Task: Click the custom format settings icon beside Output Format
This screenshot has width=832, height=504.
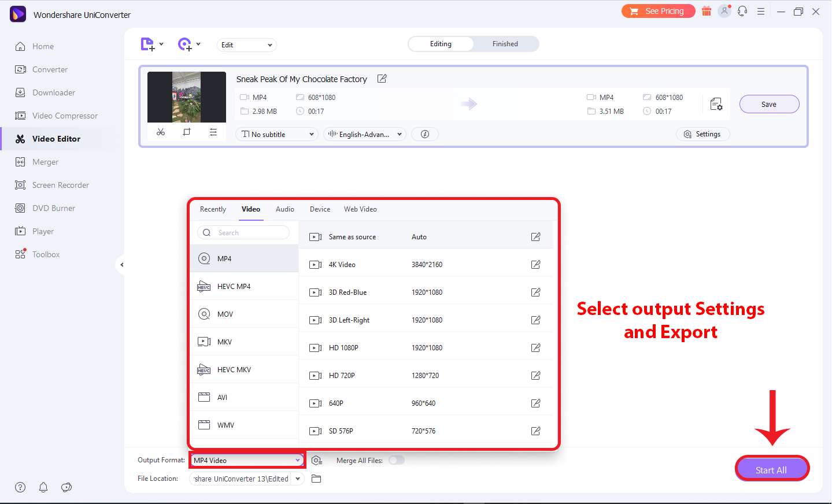Action: click(x=316, y=461)
